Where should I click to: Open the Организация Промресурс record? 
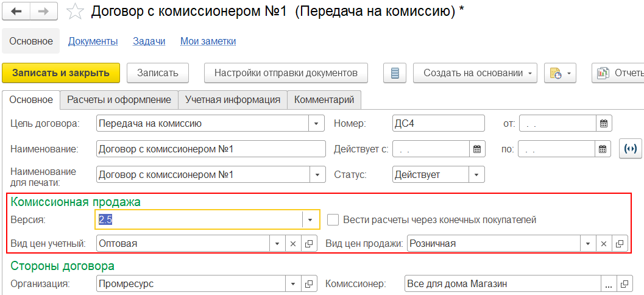pos(309,283)
